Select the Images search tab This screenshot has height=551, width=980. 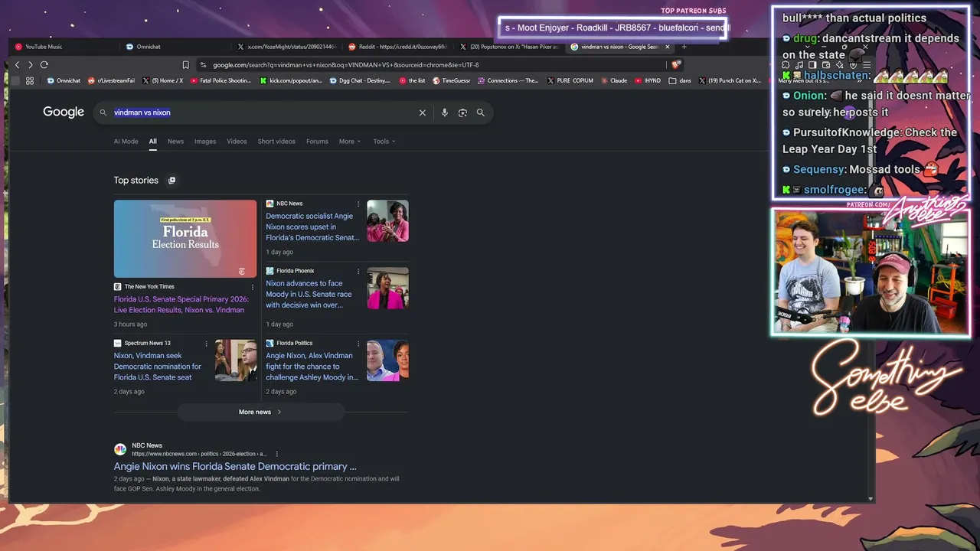click(205, 142)
